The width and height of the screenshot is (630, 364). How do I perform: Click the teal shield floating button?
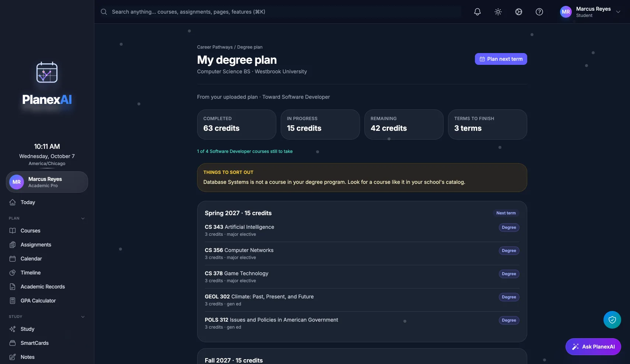click(x=612, y=320)
